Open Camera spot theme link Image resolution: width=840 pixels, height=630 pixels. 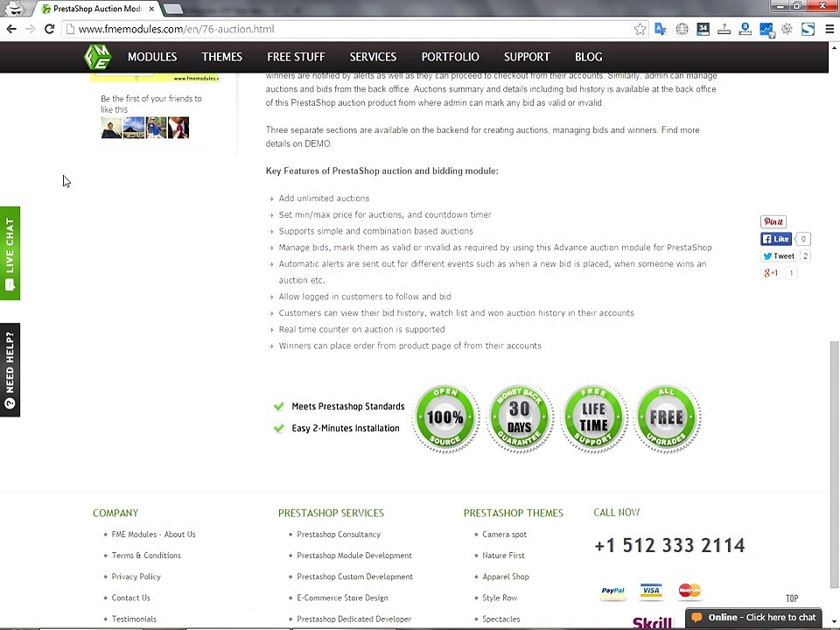click(504, 534)
